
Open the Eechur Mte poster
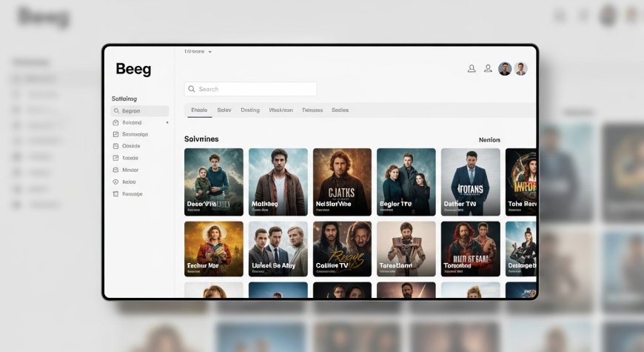tap(214, 249)
